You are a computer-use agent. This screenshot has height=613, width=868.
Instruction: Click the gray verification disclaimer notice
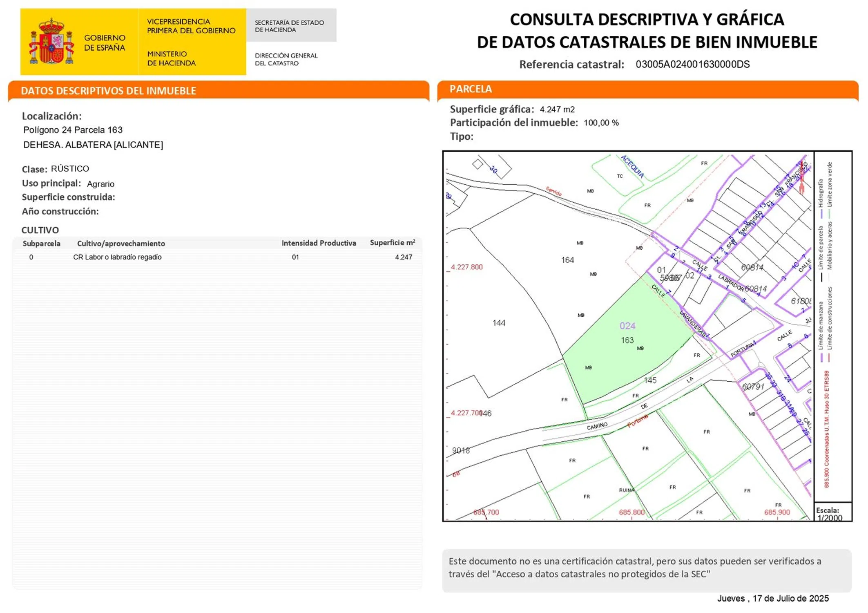coord(647,568)
